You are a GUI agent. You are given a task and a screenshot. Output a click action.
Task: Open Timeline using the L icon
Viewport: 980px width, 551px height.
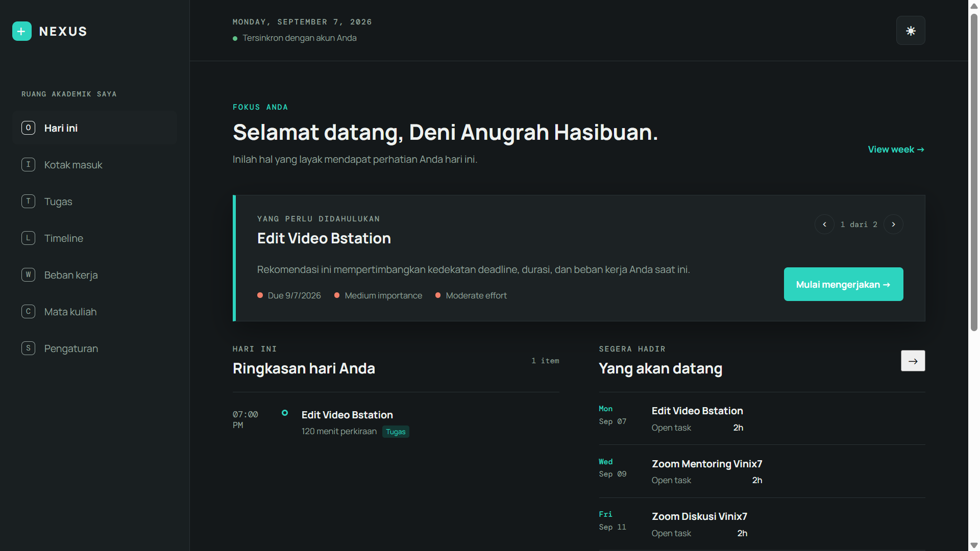[x=28, y=238]
